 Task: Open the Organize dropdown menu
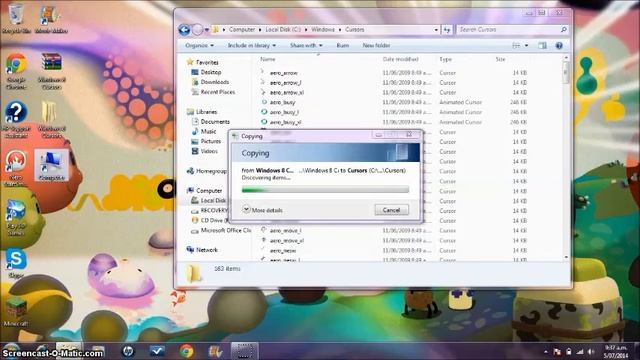click(x=199, y=45)
